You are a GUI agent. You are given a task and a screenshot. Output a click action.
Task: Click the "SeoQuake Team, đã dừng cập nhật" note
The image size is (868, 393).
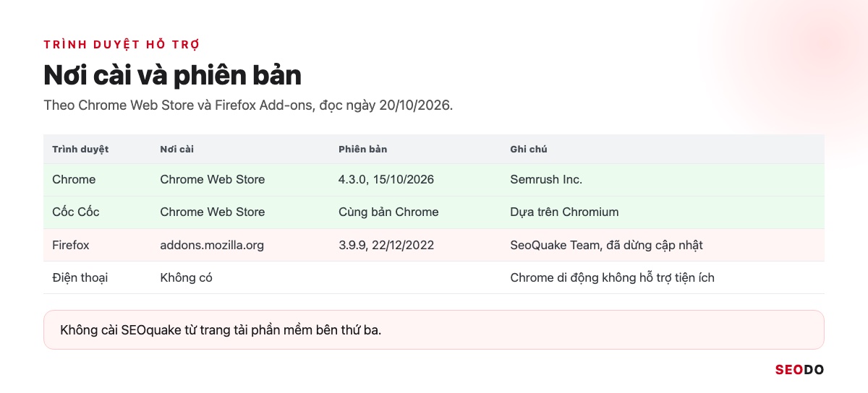[x=606, y=245]
